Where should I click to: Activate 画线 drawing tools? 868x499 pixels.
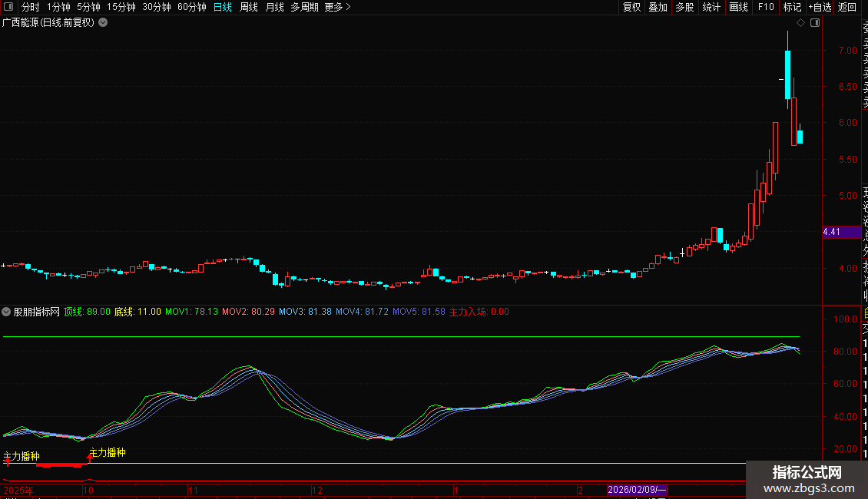(x=738, y=7)
